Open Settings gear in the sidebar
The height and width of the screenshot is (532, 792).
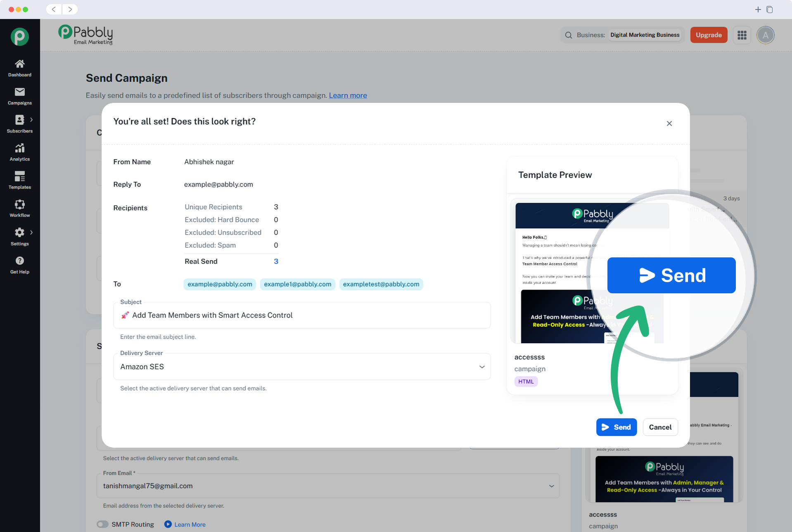[x=19, y=233]
